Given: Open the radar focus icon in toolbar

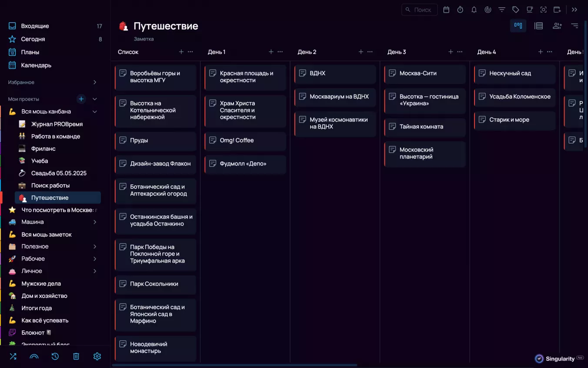Looking at the screenshot, I should pos(488,10).
